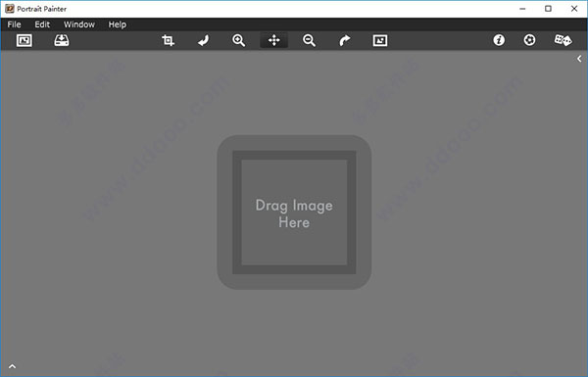Select the crop tool
The image size is (588, 377).
click(x=168, y=40)
